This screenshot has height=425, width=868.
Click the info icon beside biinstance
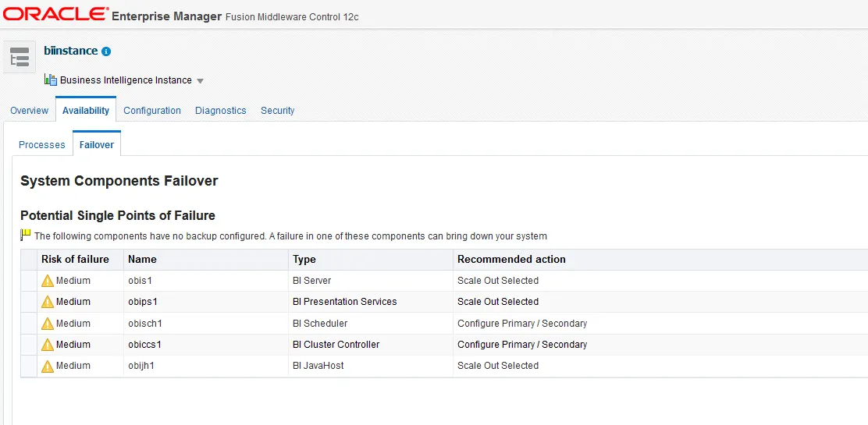click(x=106, y=51)
